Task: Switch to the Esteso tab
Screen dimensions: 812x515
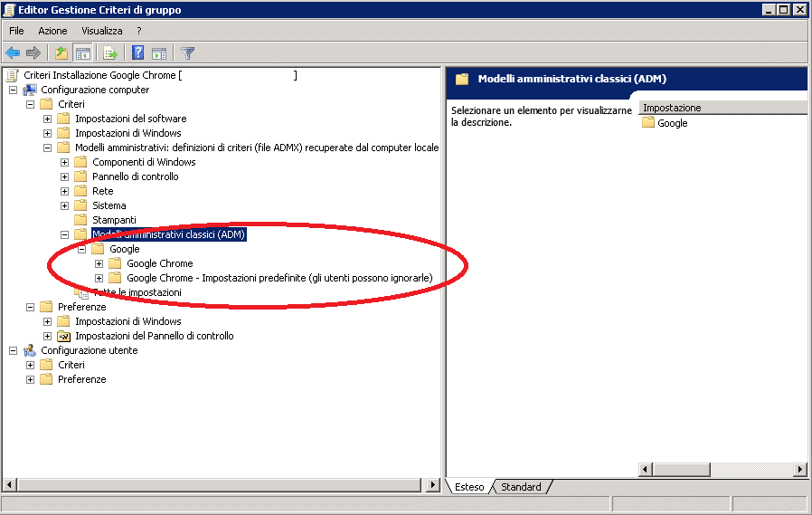Action: click(468, 487)
